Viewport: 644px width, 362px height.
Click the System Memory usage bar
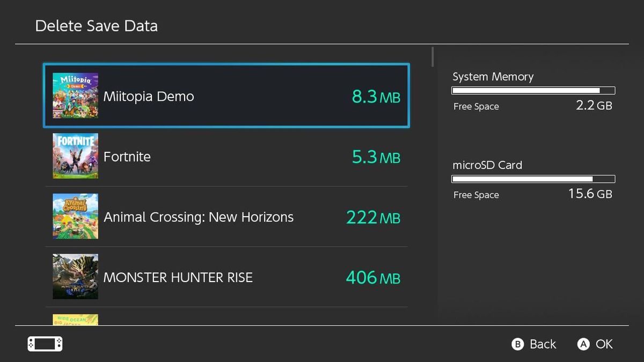[x=533, y=91]
